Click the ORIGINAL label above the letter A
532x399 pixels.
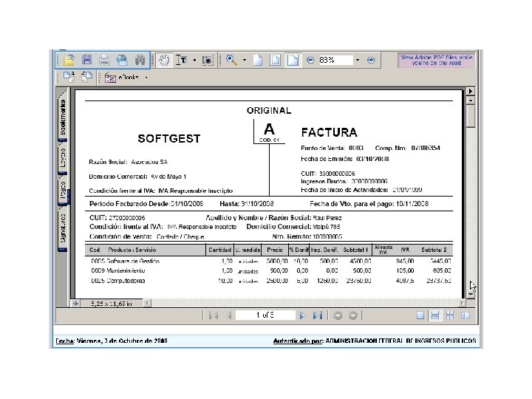(269, 111)
